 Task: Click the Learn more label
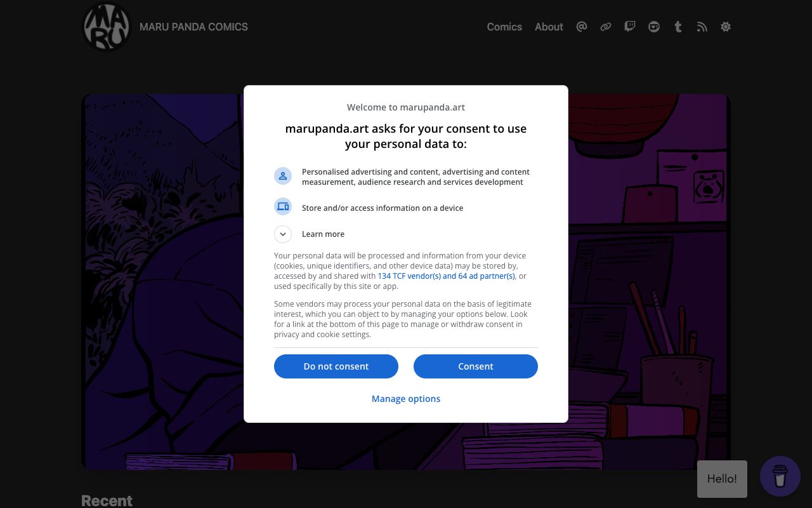pos(323,234)
